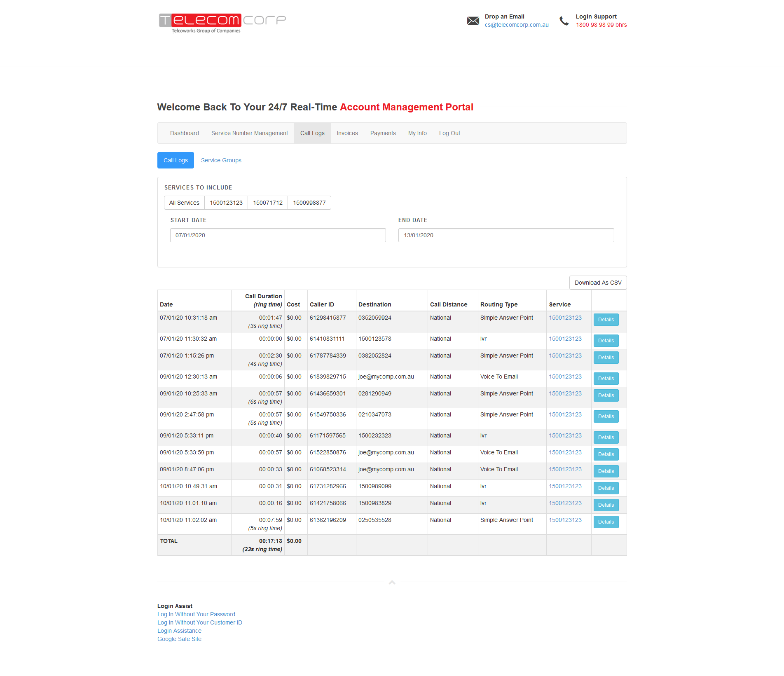The height and width of the screenshot is (676, 784).
Task: Click the phone support icon
Action: [564, 21]
